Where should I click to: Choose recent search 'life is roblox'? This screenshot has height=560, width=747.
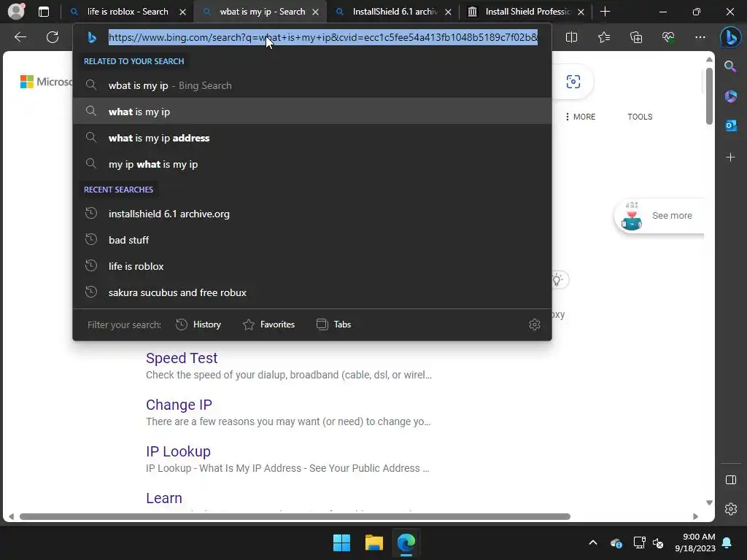(312, 266)
